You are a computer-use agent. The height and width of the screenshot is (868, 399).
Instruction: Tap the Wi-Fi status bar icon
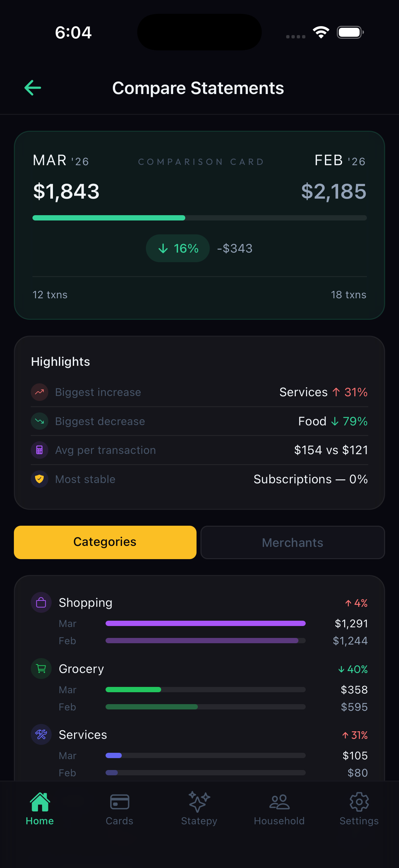point(321,32)
